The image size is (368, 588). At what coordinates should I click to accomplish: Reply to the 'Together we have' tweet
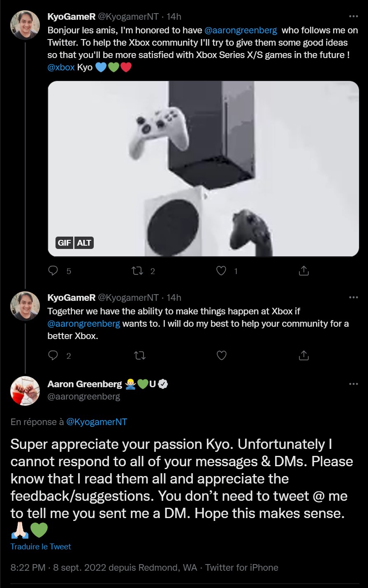pos(53,356)
